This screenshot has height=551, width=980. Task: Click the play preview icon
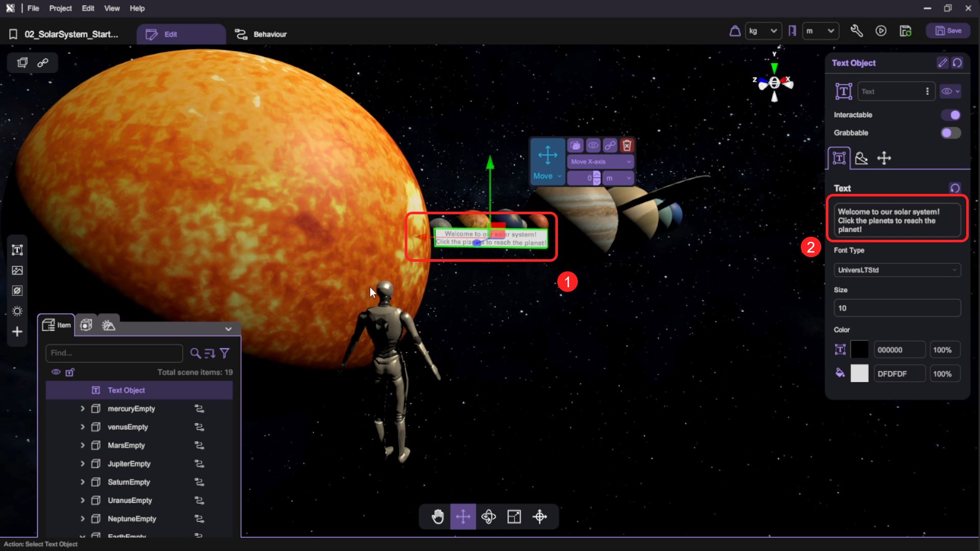881,31
